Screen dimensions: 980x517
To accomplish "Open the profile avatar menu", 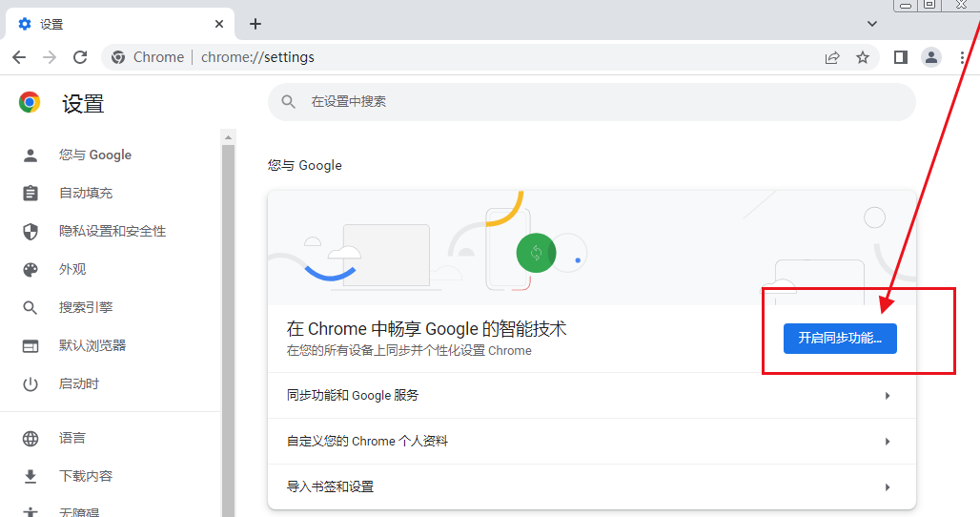I will click(931, 57).
